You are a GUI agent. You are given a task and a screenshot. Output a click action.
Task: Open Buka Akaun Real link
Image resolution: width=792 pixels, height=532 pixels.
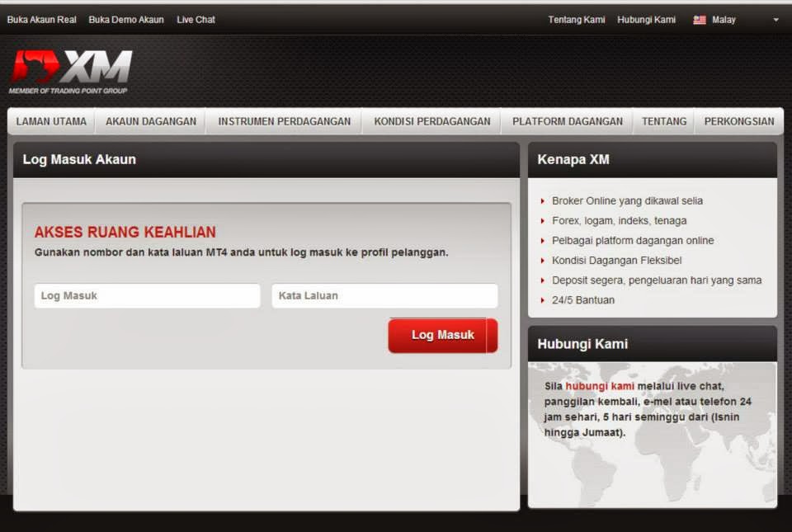click(x=42, y=20)
